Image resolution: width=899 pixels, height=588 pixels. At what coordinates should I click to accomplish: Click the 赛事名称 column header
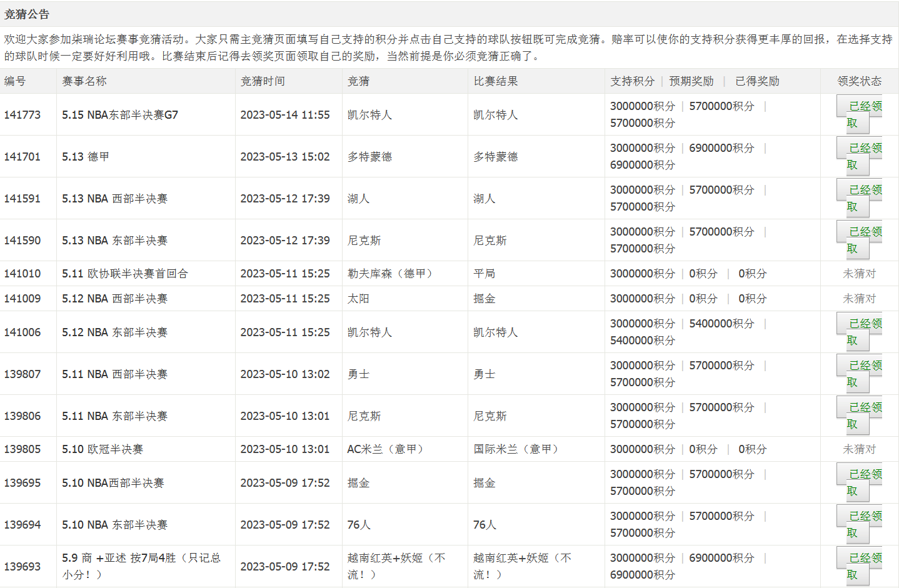click(84, 81)
